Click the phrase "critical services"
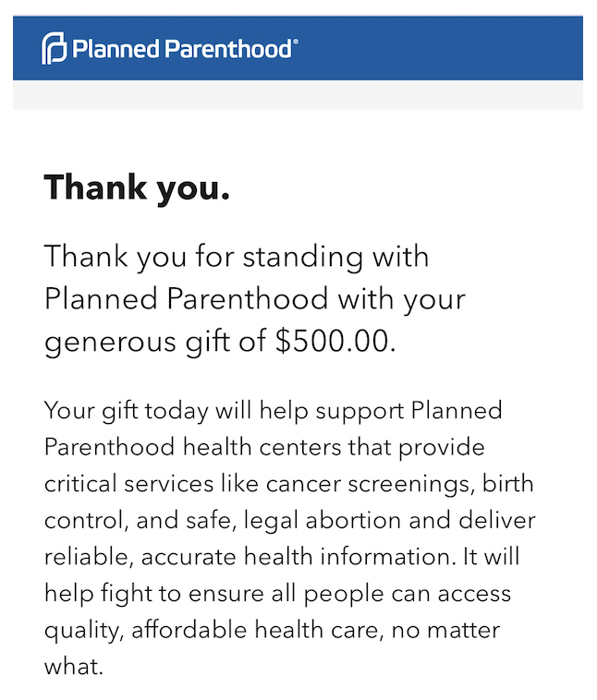The width and height of the screenshot is (597, 700). click(128, 485)
